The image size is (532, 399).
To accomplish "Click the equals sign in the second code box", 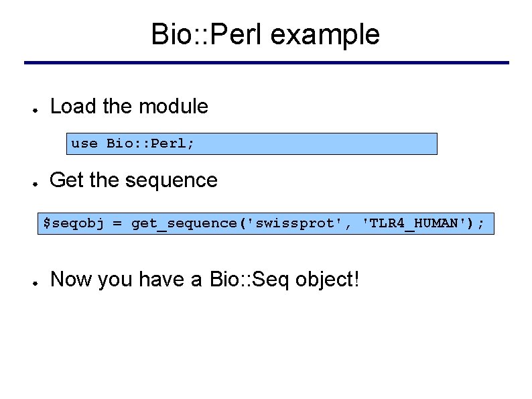I will (x=117, y=223).
